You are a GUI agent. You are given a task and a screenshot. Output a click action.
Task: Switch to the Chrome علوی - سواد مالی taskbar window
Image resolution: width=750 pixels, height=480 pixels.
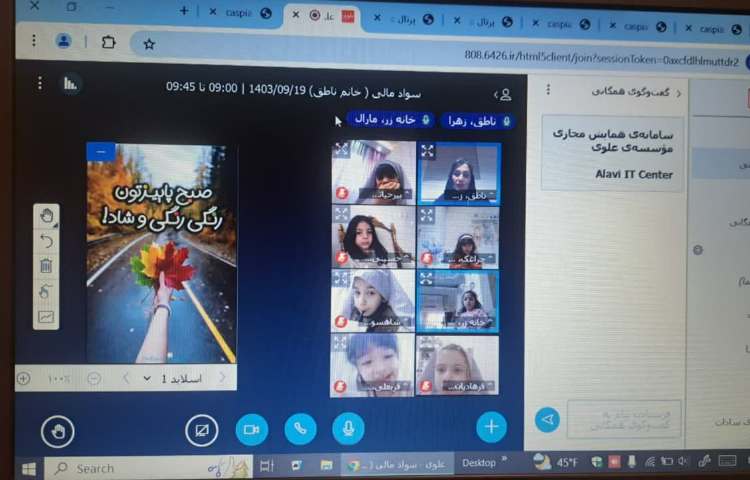tap(397, 464)
